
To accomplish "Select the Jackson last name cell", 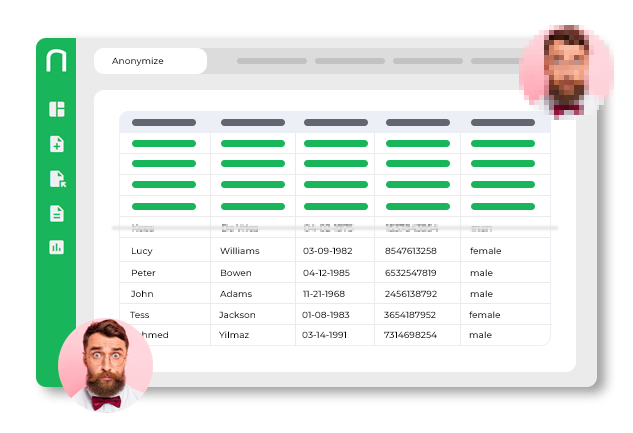I will (x=253, y=315).
